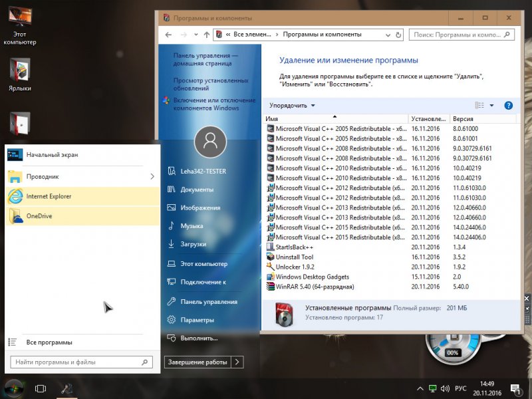The height and width of the screenshot is (399, 532).
Task: Click the magnifier icon in Start search box
Action: click(x=145, y=362)
